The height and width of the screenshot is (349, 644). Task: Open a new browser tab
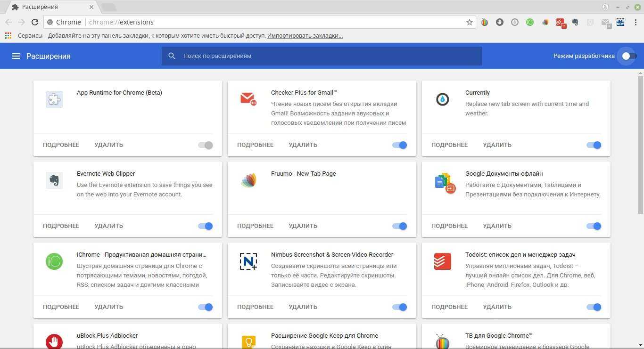(108, 8)
